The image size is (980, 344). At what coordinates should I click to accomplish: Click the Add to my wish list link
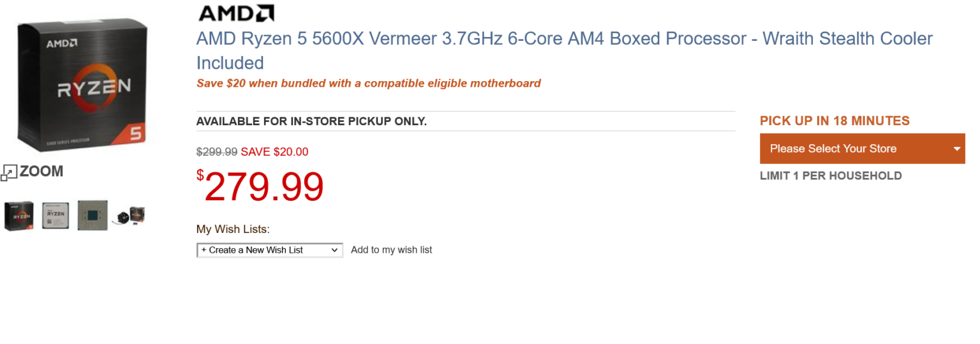[x=391, y=250]
